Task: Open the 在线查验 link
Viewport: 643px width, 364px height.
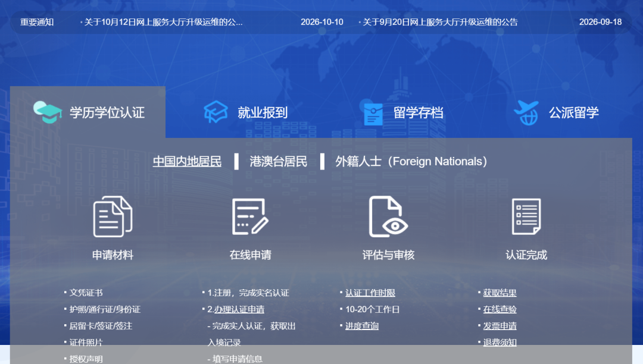Action: tap(500, 309)
